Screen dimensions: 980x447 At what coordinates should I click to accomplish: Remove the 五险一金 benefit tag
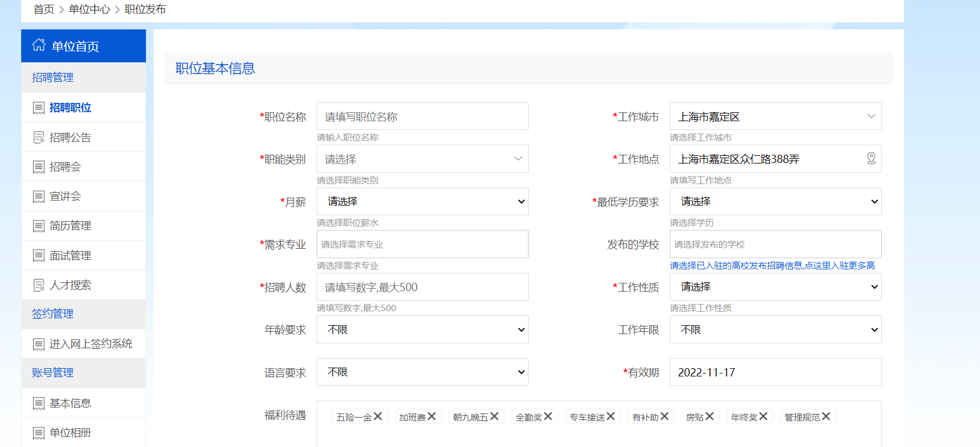378,416
